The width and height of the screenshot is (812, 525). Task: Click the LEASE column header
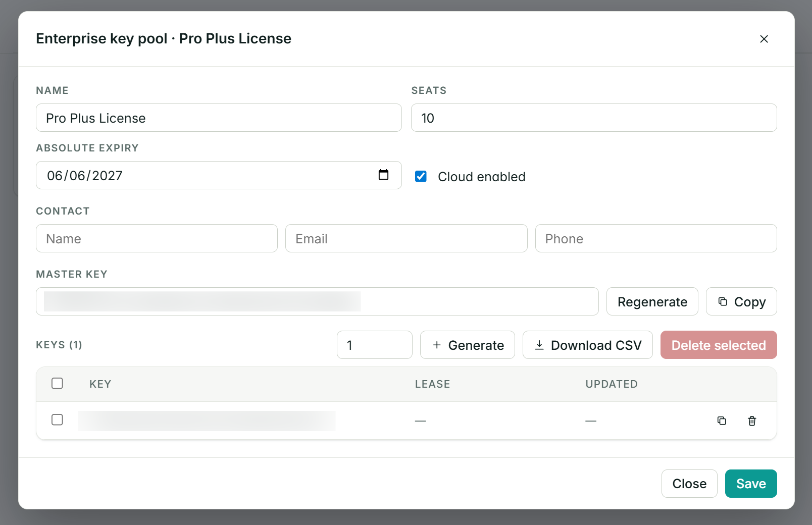point(432,384)
